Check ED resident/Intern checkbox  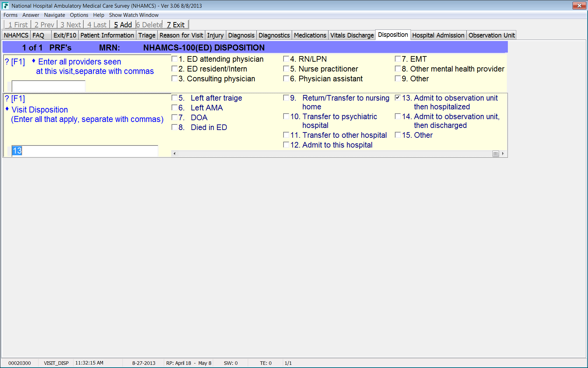coord(174,69)
